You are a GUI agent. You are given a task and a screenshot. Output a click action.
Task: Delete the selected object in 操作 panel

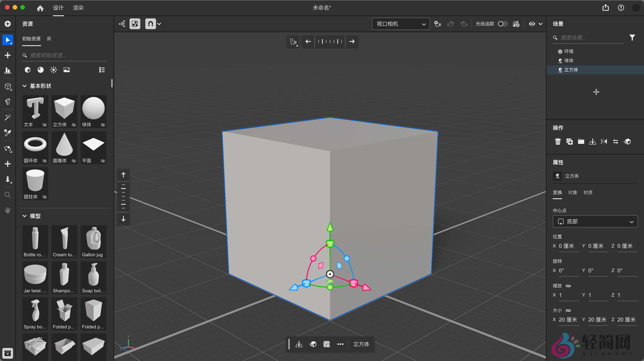pos(558,142)
